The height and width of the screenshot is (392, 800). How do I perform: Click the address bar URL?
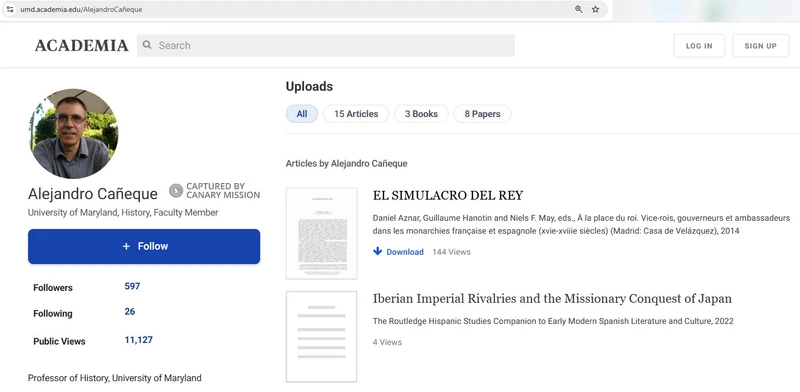click(x=81, y=9)
